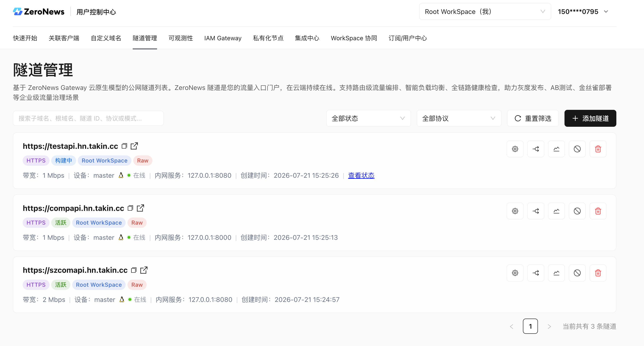Image resolution: width=644 pixels, height=346 pixels.
Task: Select page 1 in pagination
Action: pyautogui.click(x=530, y=326)
